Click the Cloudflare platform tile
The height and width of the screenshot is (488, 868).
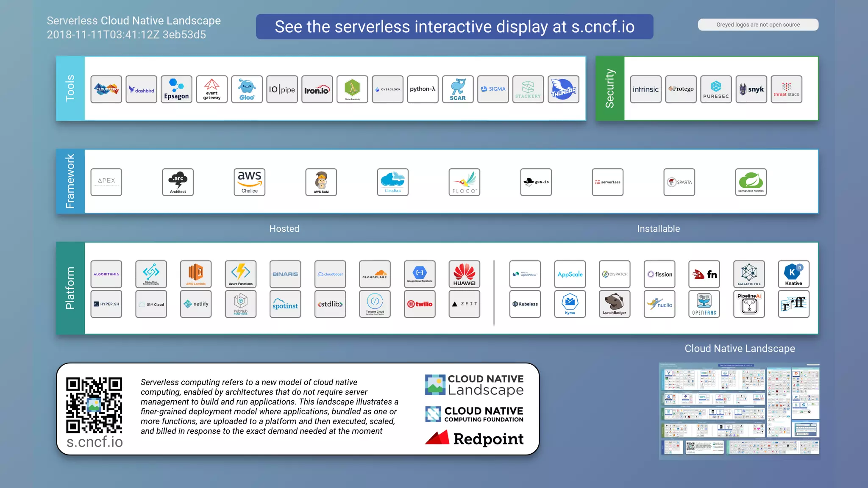point(375,274)
